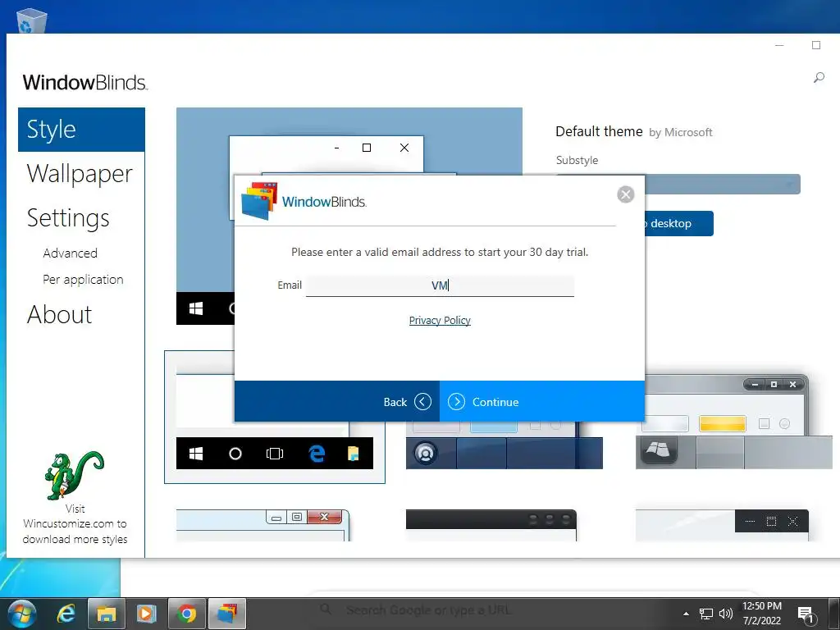Open the About section
Screen dimensions: 840x630
pyautogui.click(x=59, y=314)
